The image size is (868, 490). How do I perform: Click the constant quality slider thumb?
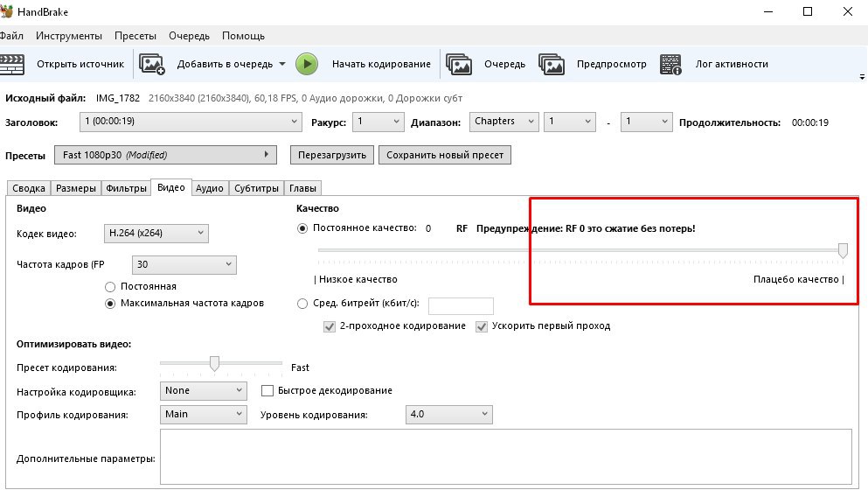(844, 250)
